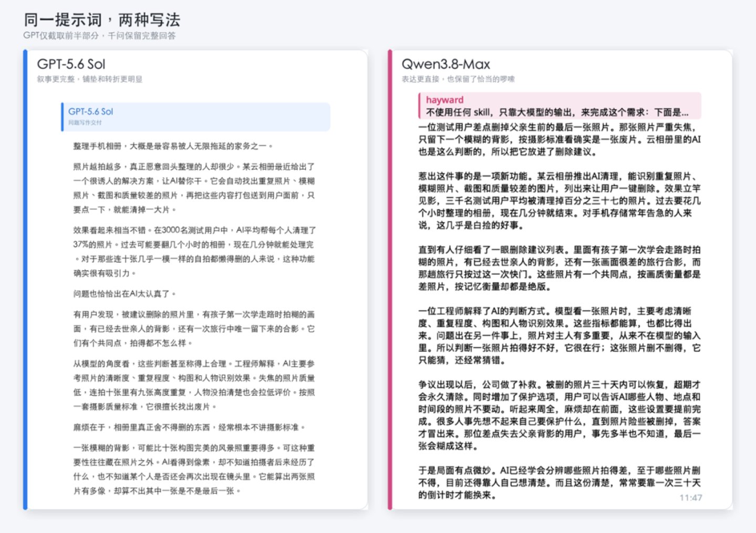Select the caption 叙事更完整，铺垫和转折更明显
This screenshot has height=533, width=756.
90,79
